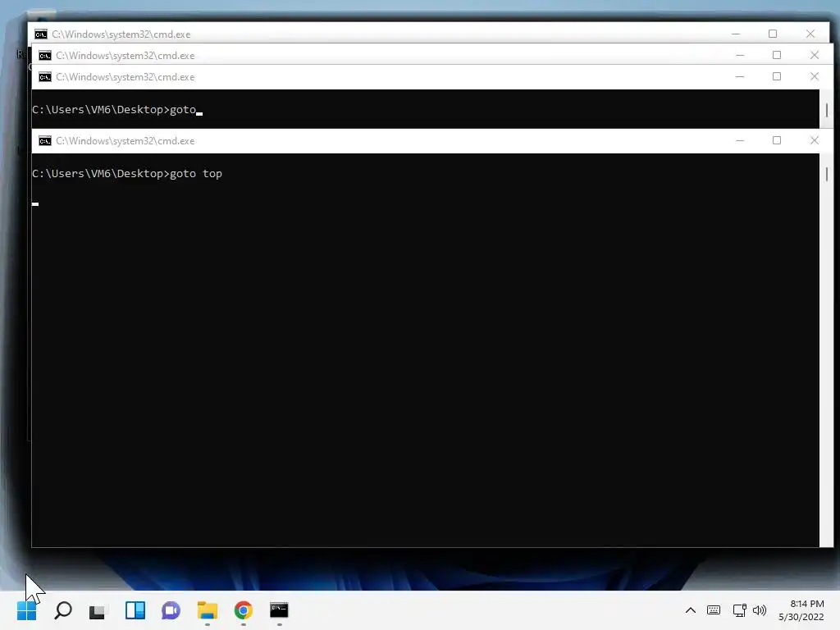This screenshot has height=630, width=840.
Task: Click cmd icon in frontmost window title bar
Action: 45,141
